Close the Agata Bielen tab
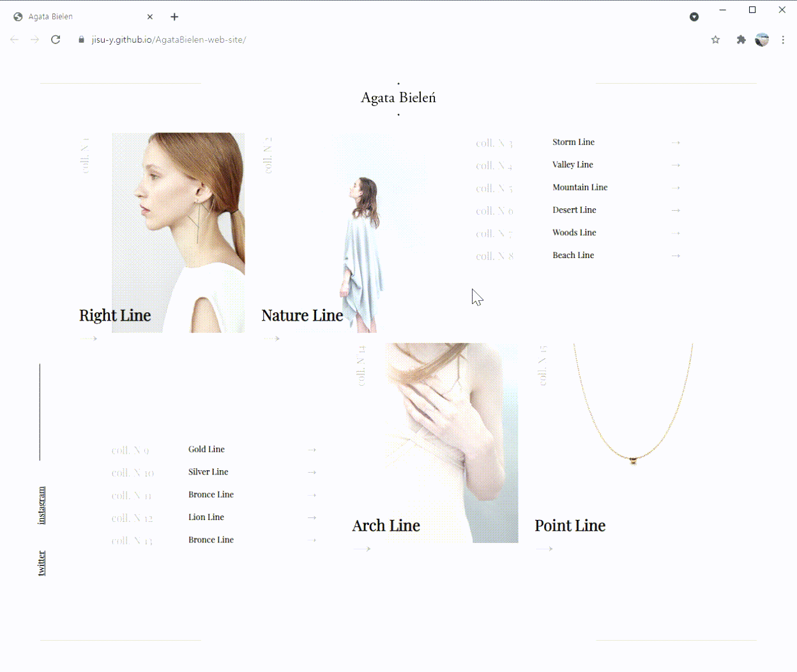This screenshot has width=797, height=672. [x=150, y=17]
